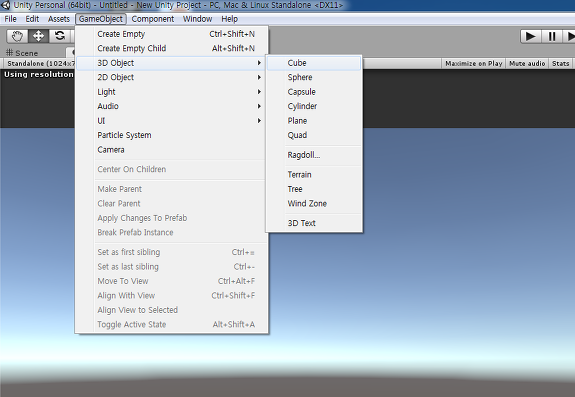Create a Sphere

[x=314, y=77]
